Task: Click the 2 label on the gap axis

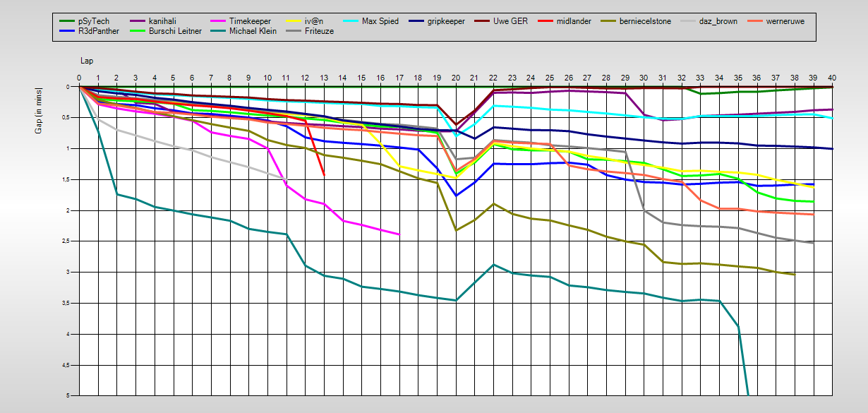Action: pos(68,210)
